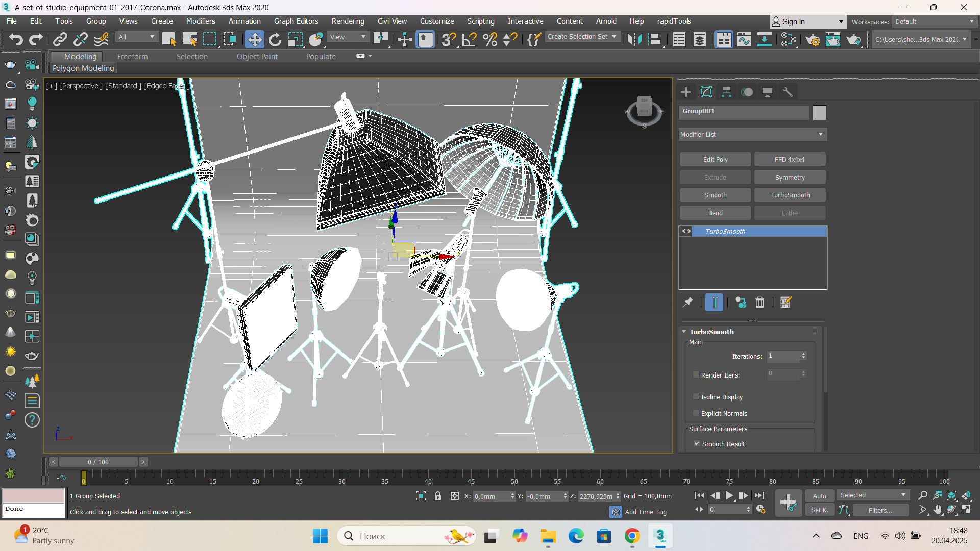Open the View coordinate system dropdown
This screenshot has width=980, height=551.
point(348,37)
